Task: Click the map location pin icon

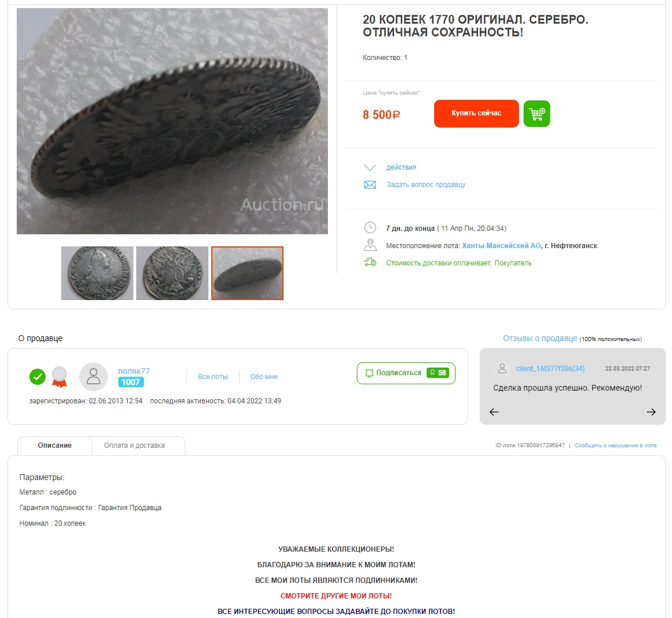Action: pos(370,245)
